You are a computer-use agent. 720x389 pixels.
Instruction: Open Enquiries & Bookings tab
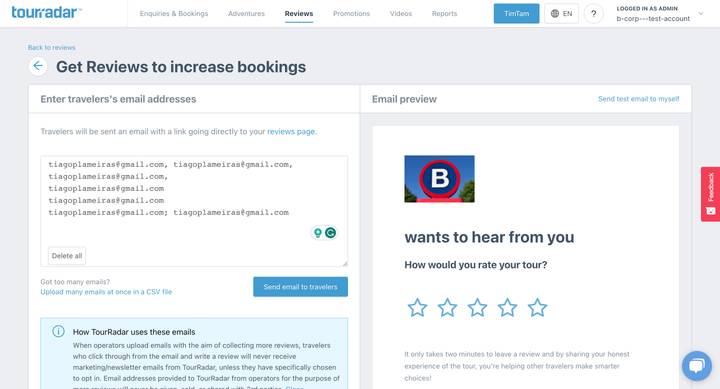[174, 14]
